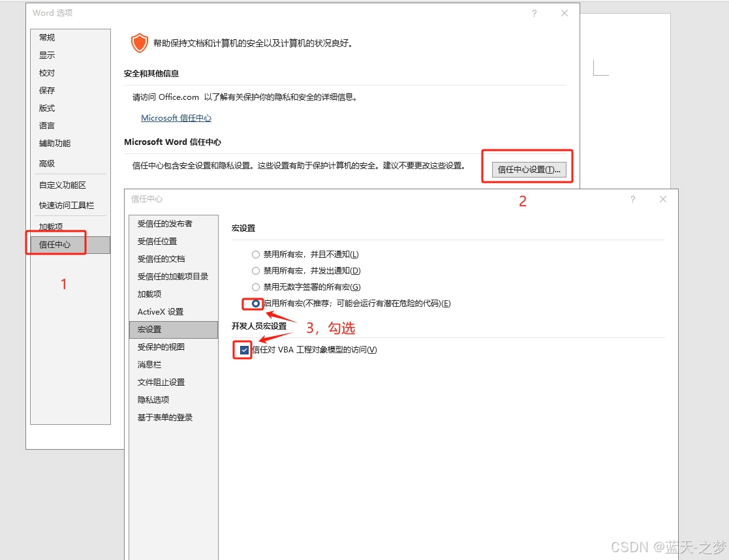Toggle 信任对 VBA 工程对象模型的访问 checkbox
Viewport: 729px width, 560px height.
(244, 350)
